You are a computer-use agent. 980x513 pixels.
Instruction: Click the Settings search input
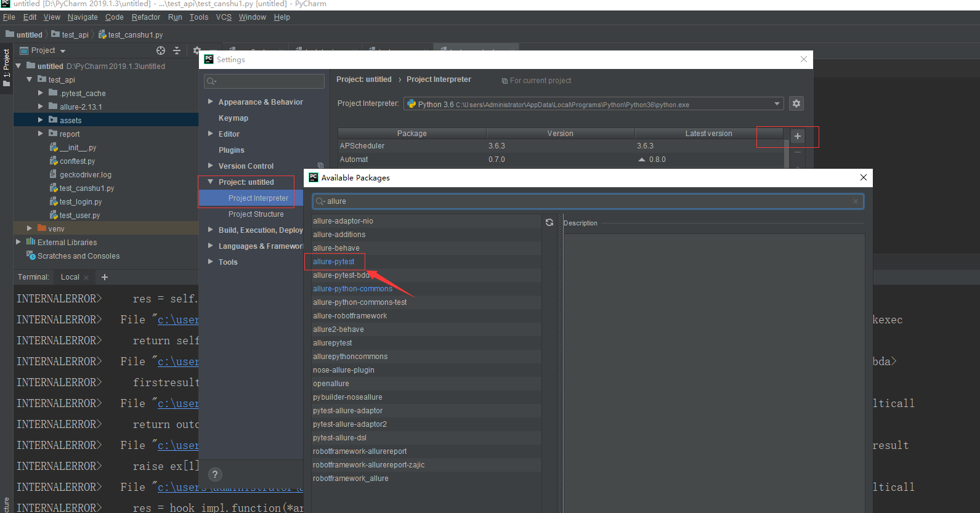[x=264, y=81]
